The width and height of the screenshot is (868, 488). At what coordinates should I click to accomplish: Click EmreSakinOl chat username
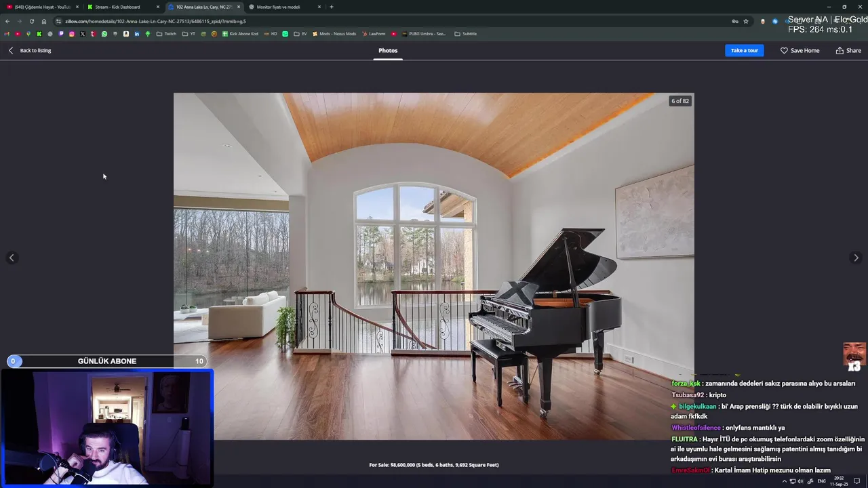pos(690,470)
